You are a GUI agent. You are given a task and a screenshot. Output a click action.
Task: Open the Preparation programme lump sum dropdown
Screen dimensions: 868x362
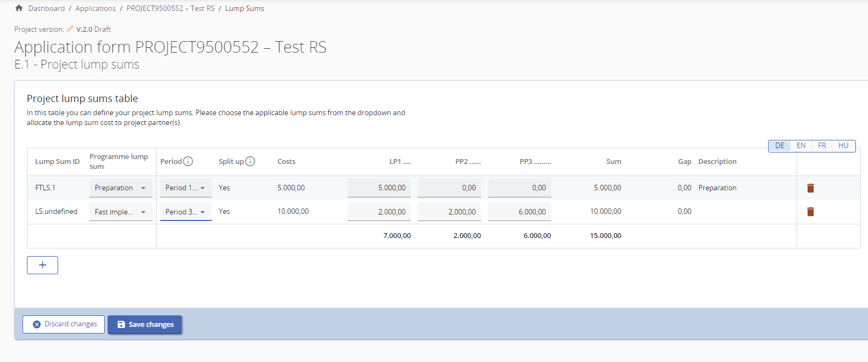click(x=121, y=188)
